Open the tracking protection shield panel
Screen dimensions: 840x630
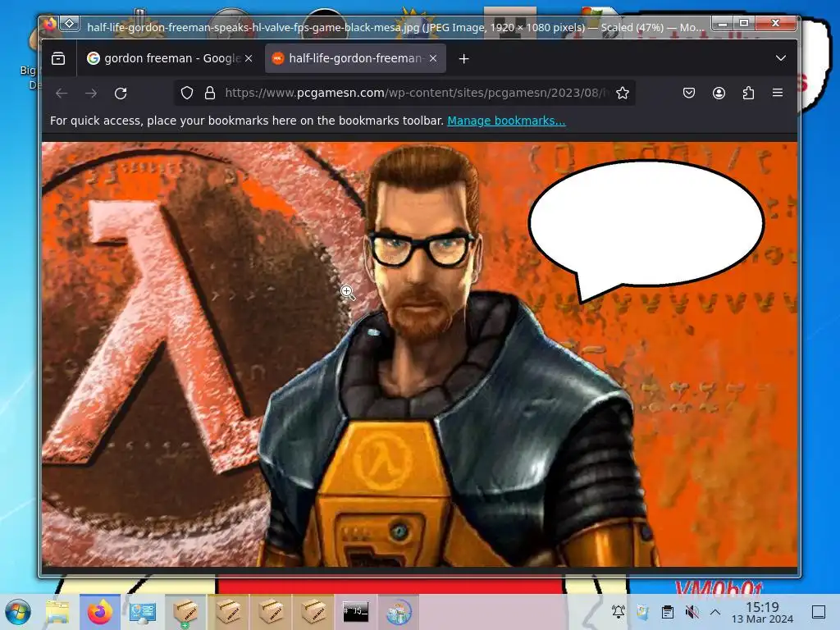coord(187,94)
